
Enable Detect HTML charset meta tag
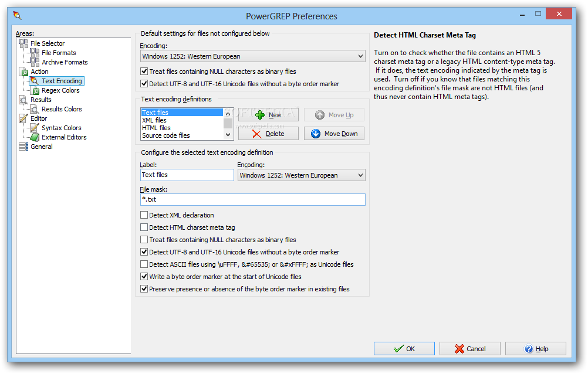point(144,227)
